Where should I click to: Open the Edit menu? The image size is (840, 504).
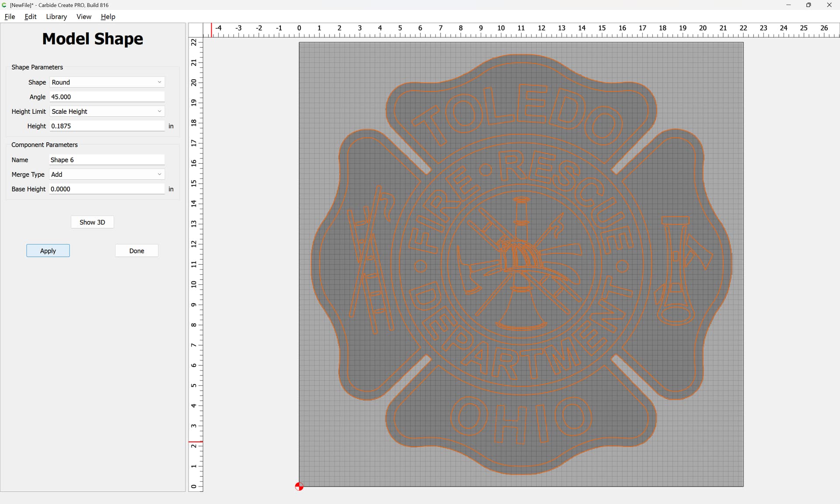30,17
